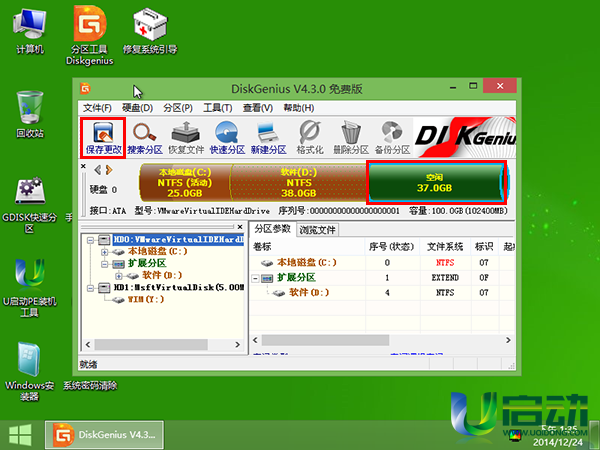
Task: Close the disk map pane with its x
Action: 83,166
